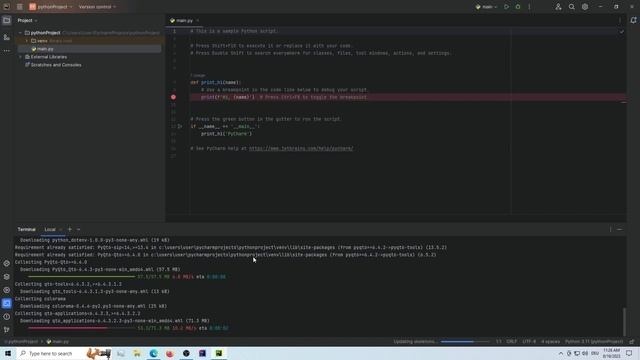Open the layers-style tool window icon
640x360 pixels.
pyautogui.click(x=7, y=277)
